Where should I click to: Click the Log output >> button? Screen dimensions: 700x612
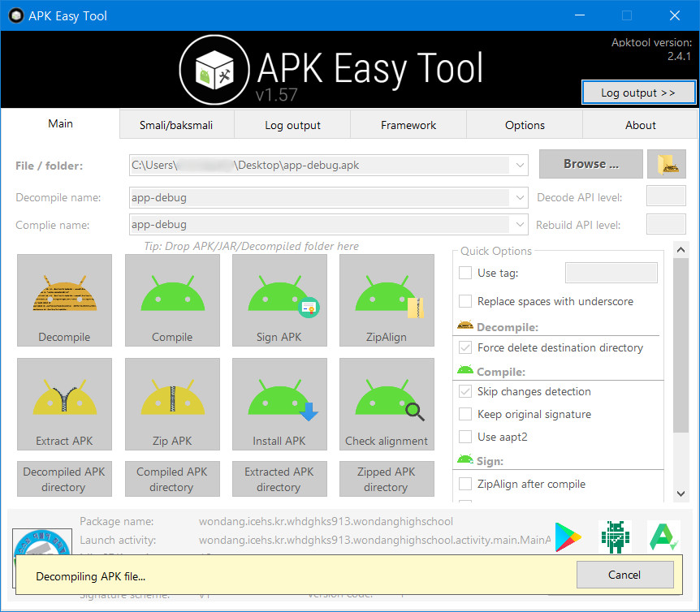[x=638, y=93]
